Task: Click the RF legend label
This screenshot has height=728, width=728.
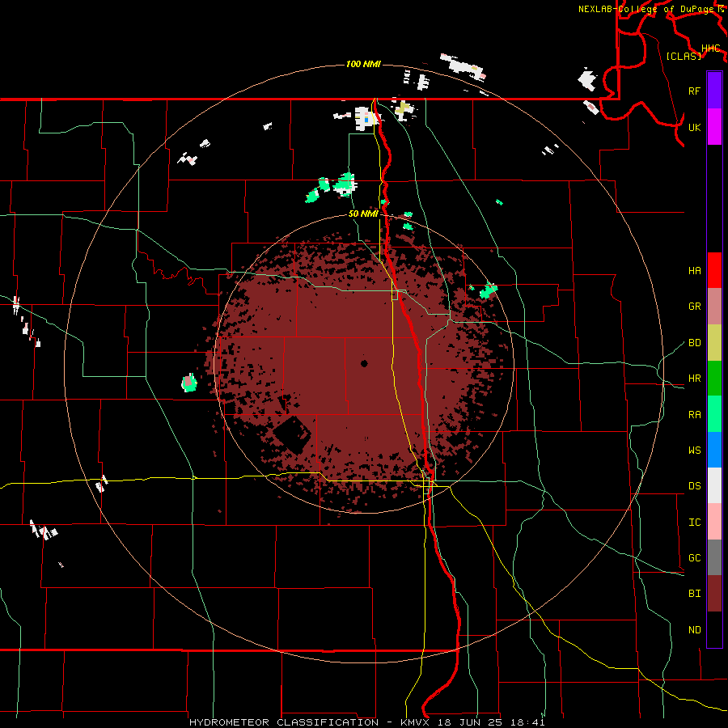Action: tap(694, 91)
